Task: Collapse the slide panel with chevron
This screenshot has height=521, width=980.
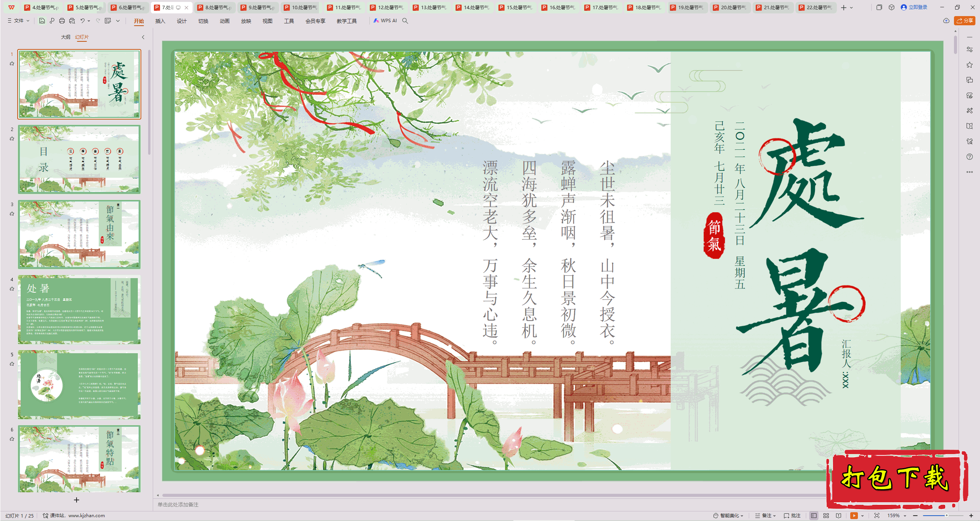Action: (143, 37)
